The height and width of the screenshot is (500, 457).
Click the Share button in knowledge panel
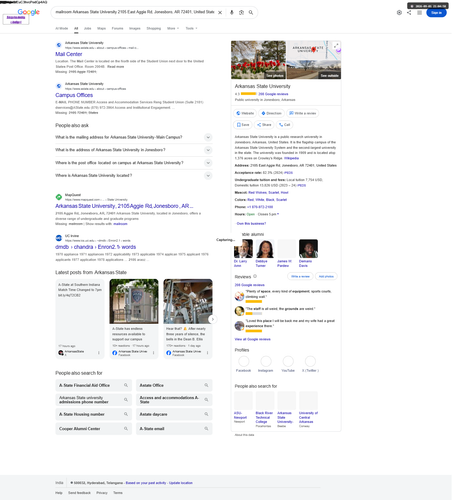point(264,125)
